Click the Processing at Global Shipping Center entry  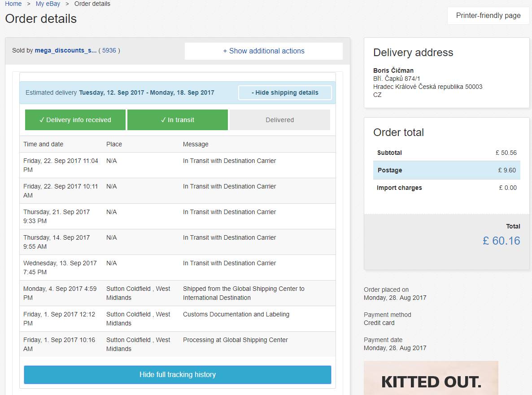pyautogui.click(x=235, y=340)
